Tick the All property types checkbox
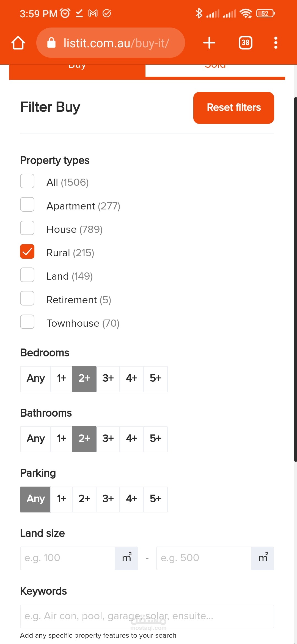Viewport: 297px width, 644px height. coord(27,181)
